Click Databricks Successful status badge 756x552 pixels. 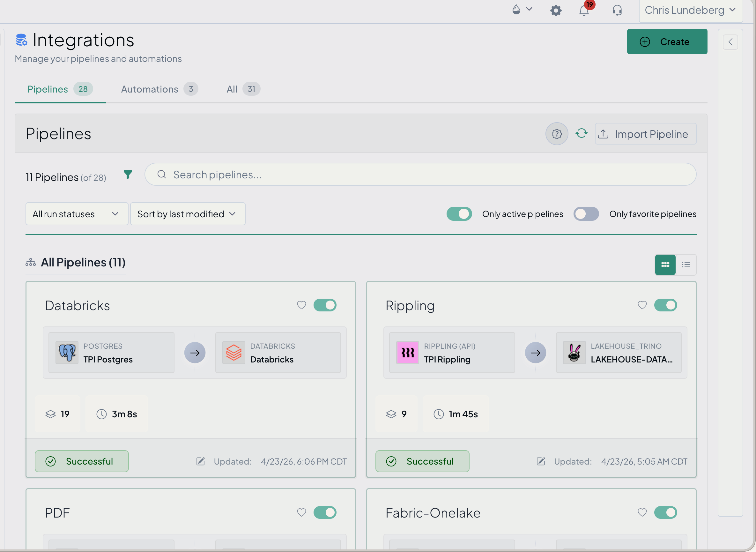pyautogui.click(x=82, y=461)
